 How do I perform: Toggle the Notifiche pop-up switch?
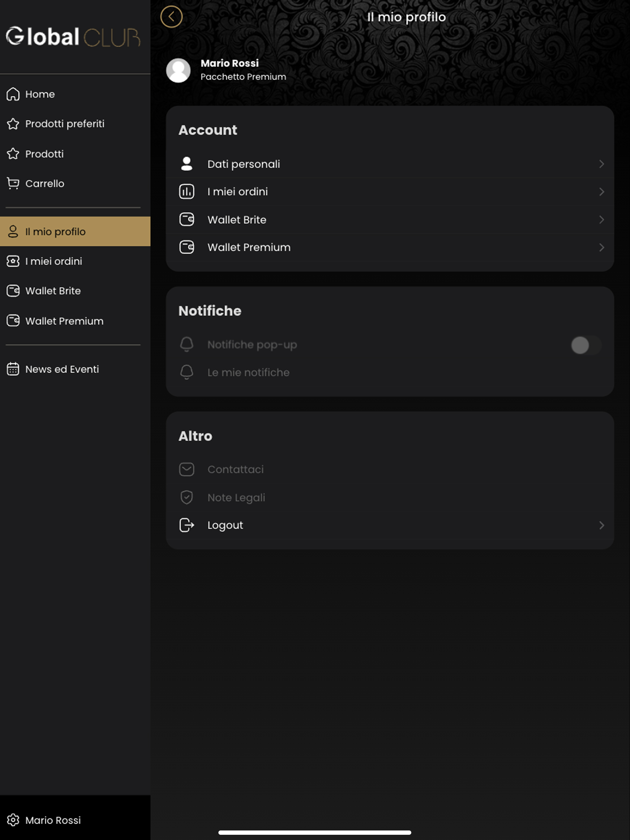pyautogui.click(x=585, y=345)
